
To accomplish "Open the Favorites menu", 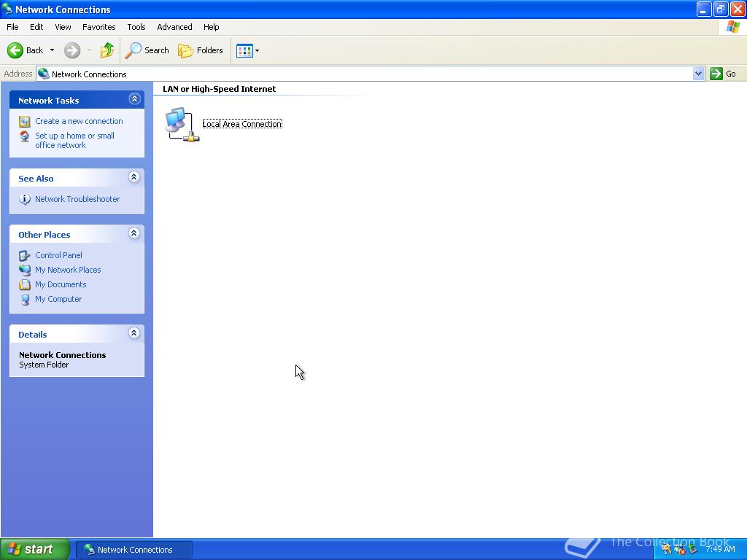I will (x=98, y=27).
